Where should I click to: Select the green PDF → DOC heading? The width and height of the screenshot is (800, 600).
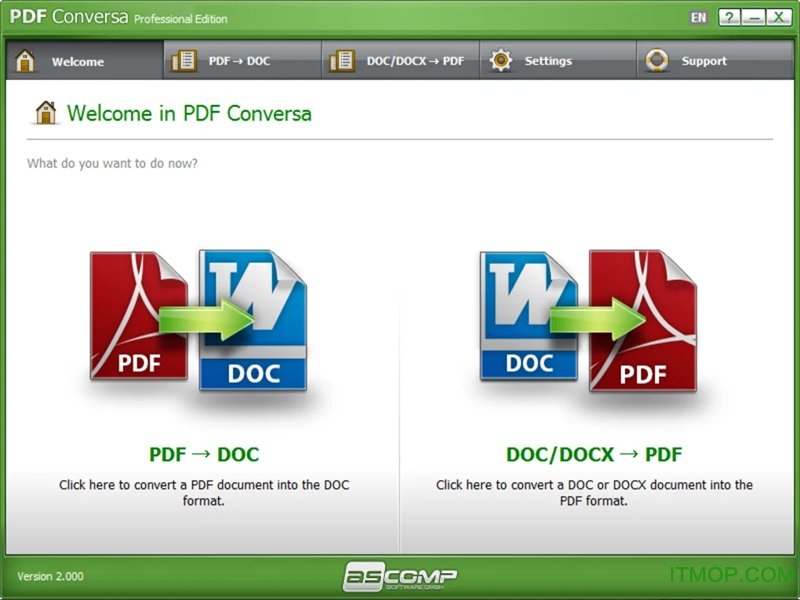[x=202, y=454]
